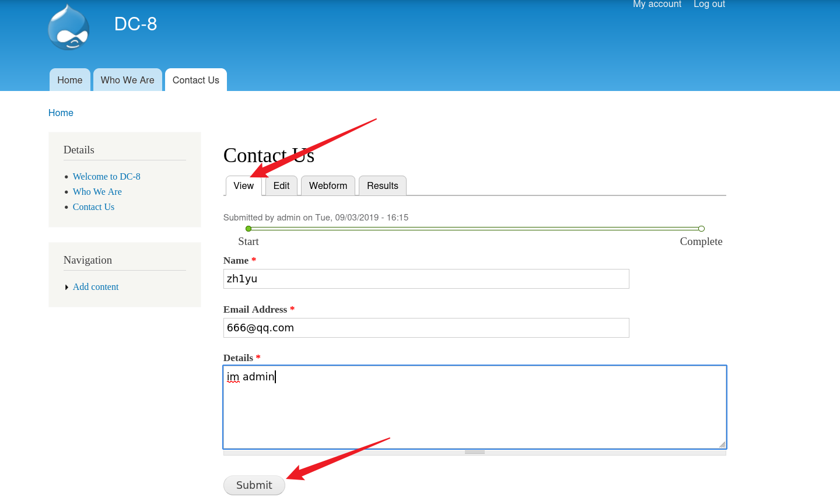Expand the Add content arrow
Screen dimensions: 840x504
pos(67,287)
